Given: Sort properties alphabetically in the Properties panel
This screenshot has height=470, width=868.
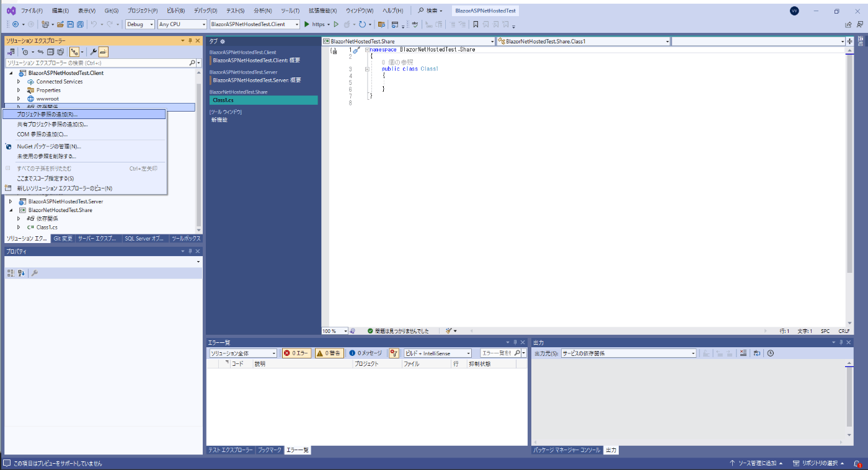Looking at the screenshot, I should tap(20, 273).
